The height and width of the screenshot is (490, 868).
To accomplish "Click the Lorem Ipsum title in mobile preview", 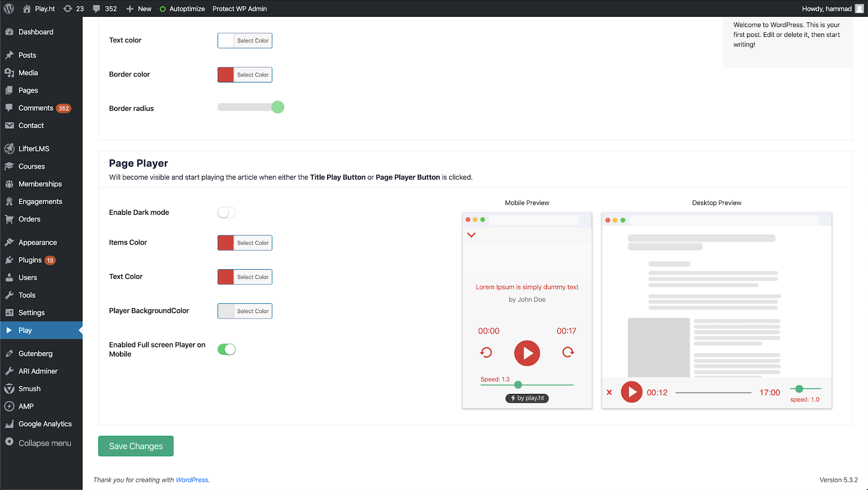I will tap(527, 287).
